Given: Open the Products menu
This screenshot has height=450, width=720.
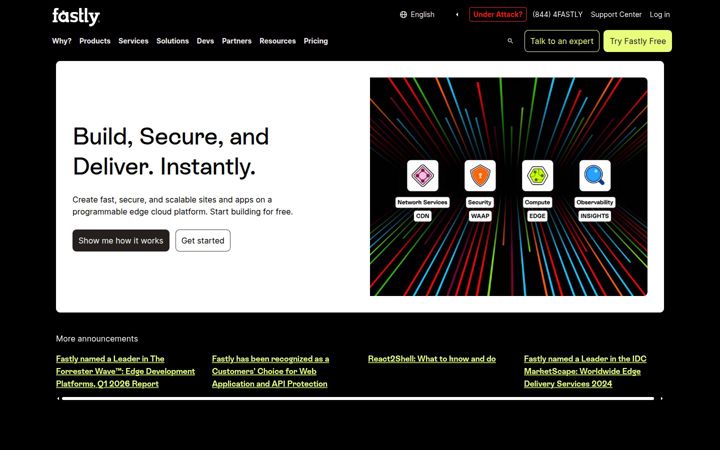Looking at the screenshot, I should click(x=95, y=41).
